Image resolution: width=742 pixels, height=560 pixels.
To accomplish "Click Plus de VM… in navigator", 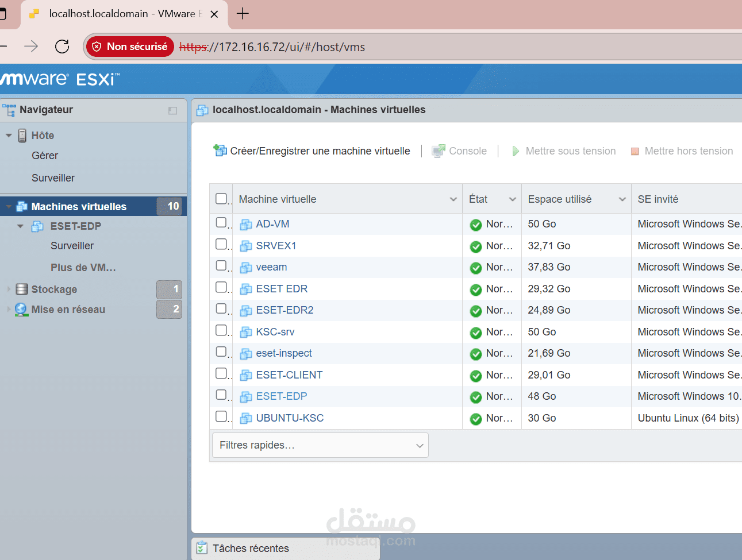I will click(83, 268).
